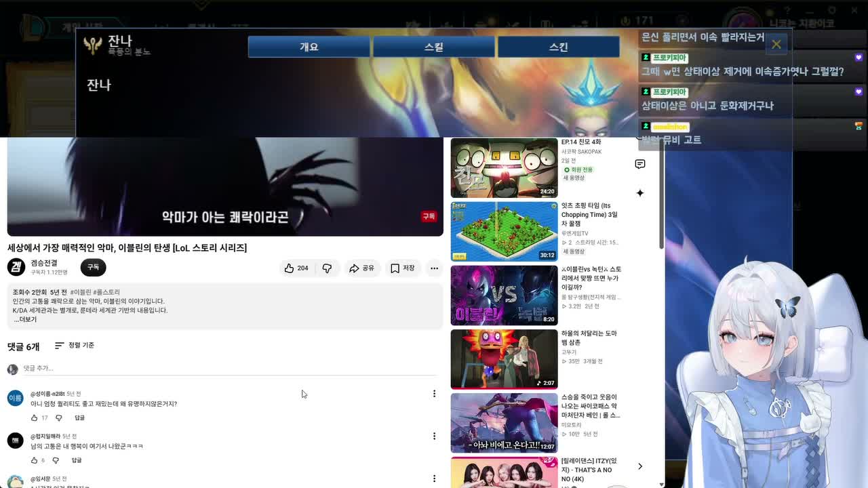Like the comment by @렙지일해라

click(35, 460)
